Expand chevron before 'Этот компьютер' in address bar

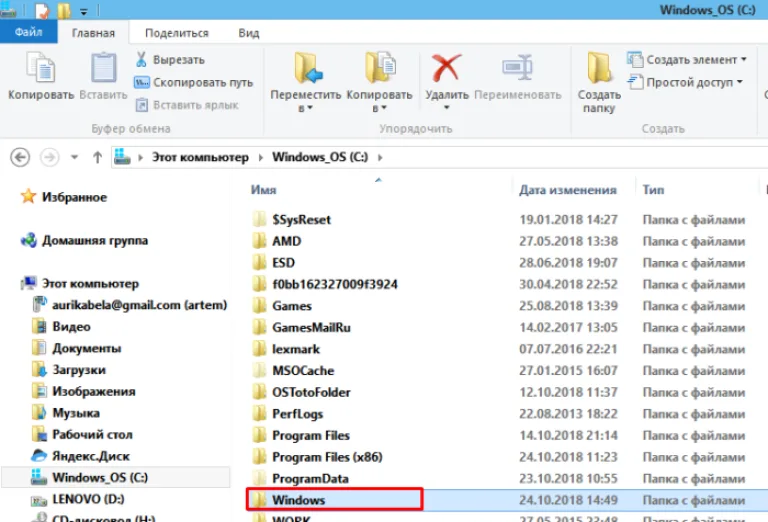coord(141,157)
